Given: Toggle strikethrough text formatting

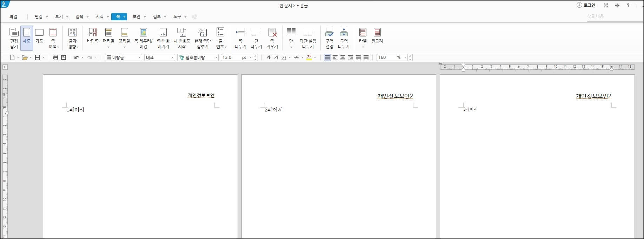Looking at the screenshot, I should pos(297,57).
